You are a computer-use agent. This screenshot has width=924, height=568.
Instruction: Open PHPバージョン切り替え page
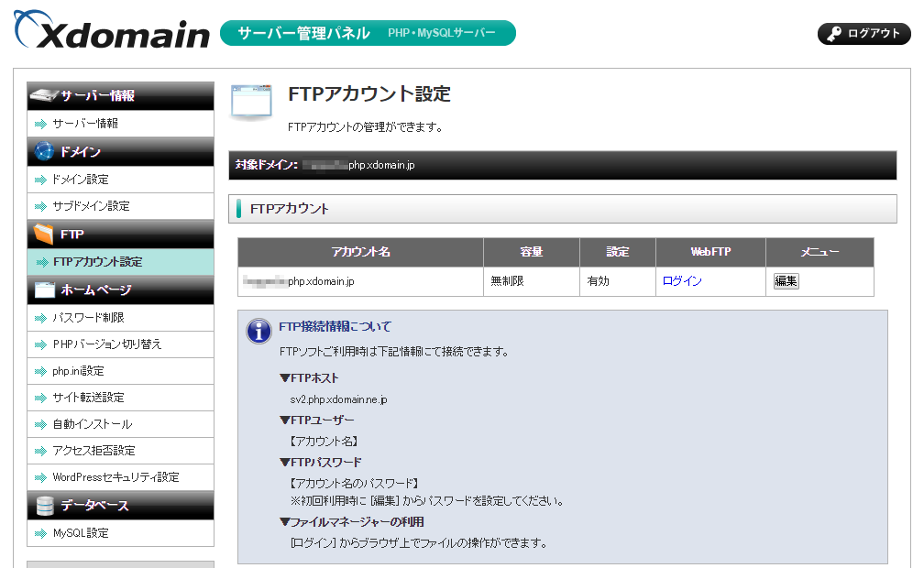(x=120, y=344)
